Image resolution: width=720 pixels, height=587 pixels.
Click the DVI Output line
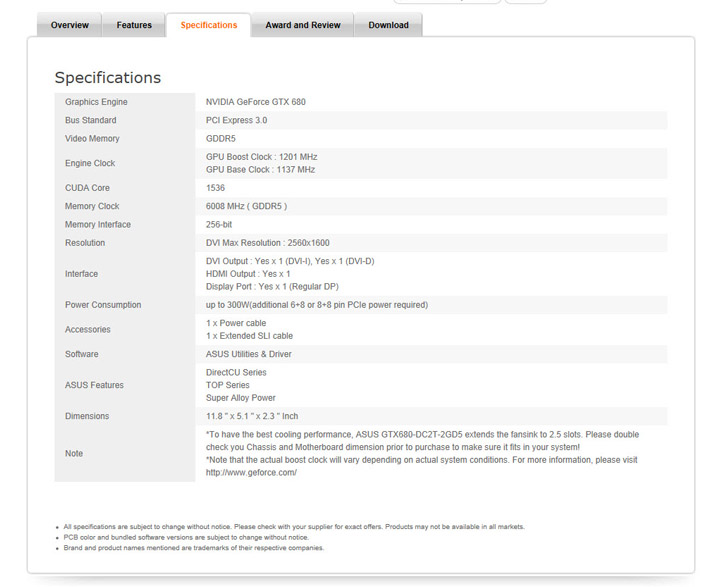pos(290,261)
